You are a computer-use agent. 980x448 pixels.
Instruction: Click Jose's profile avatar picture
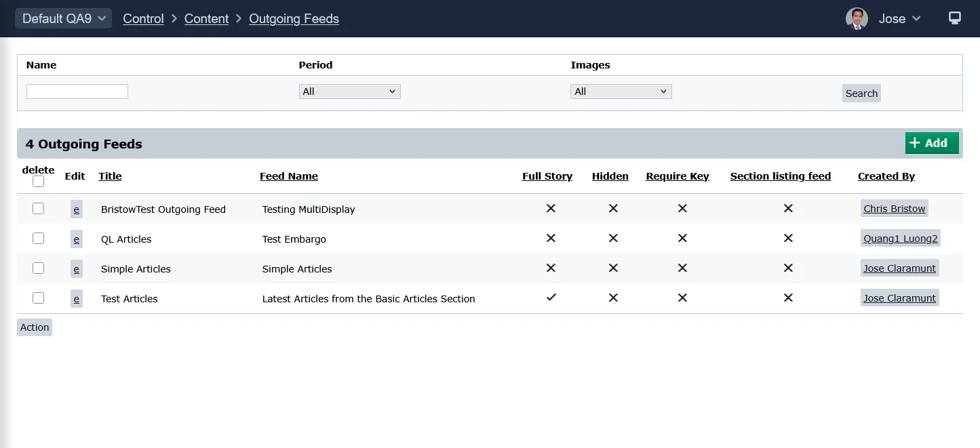click(857, 18)
